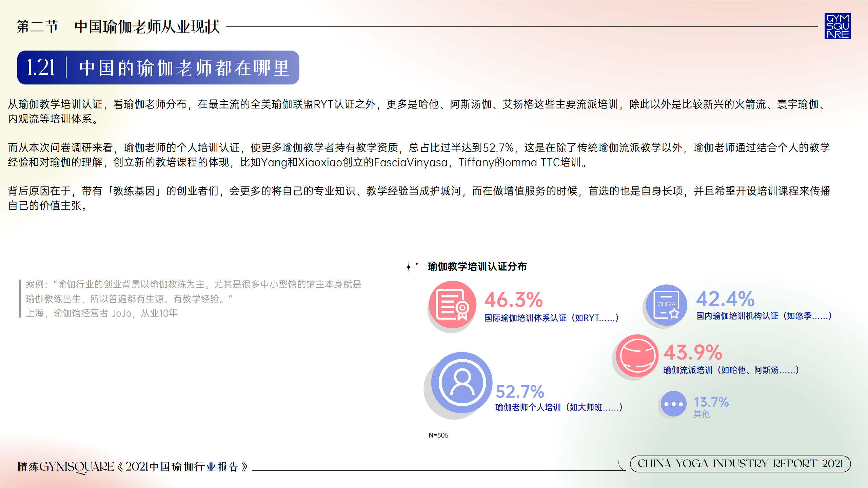This screenshot has height=488, width=868.
Task: Click the 52.7% percentage figure
Action: click(520, 392)
